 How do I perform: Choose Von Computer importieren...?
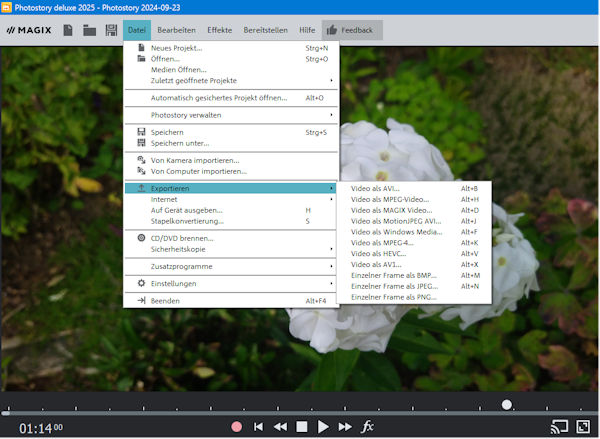click(231, 171)
